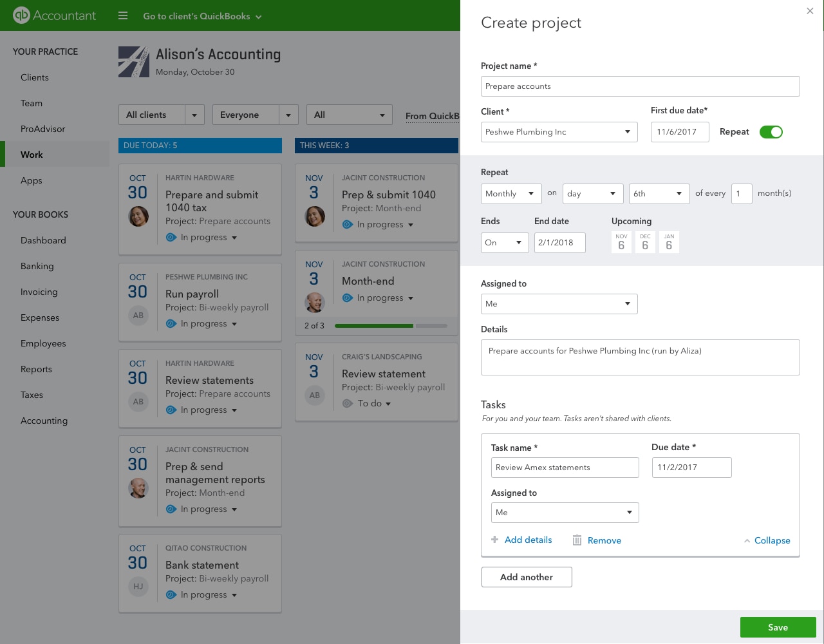Go to Team in sidebar
The image size is (824, 644).
coord(32,103)
